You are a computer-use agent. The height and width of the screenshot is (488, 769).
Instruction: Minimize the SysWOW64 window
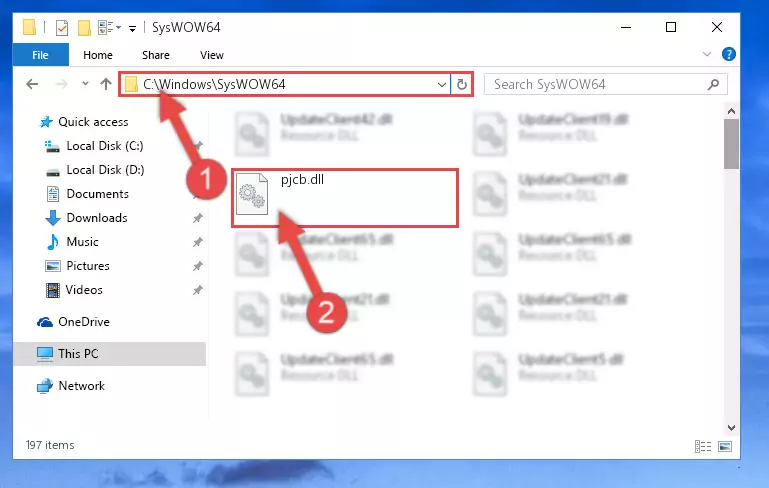[x=626, y=27]
